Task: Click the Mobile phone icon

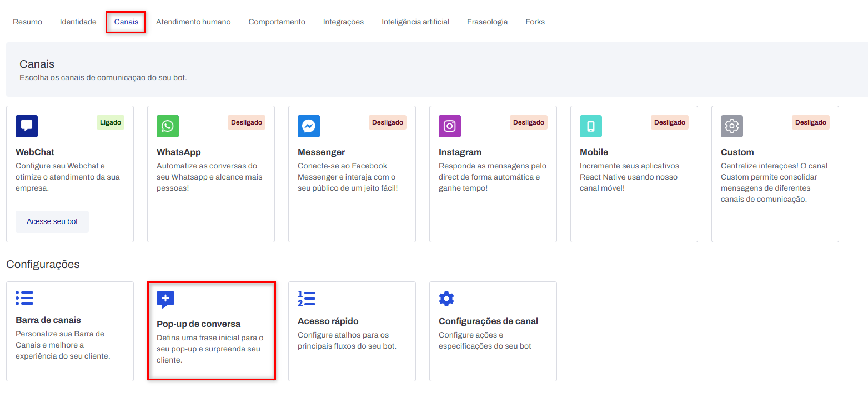Action: [x=591, y=126]
